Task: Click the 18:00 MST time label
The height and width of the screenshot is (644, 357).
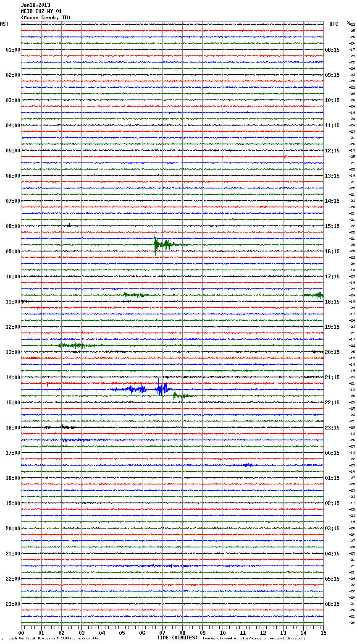Action: 13,478
